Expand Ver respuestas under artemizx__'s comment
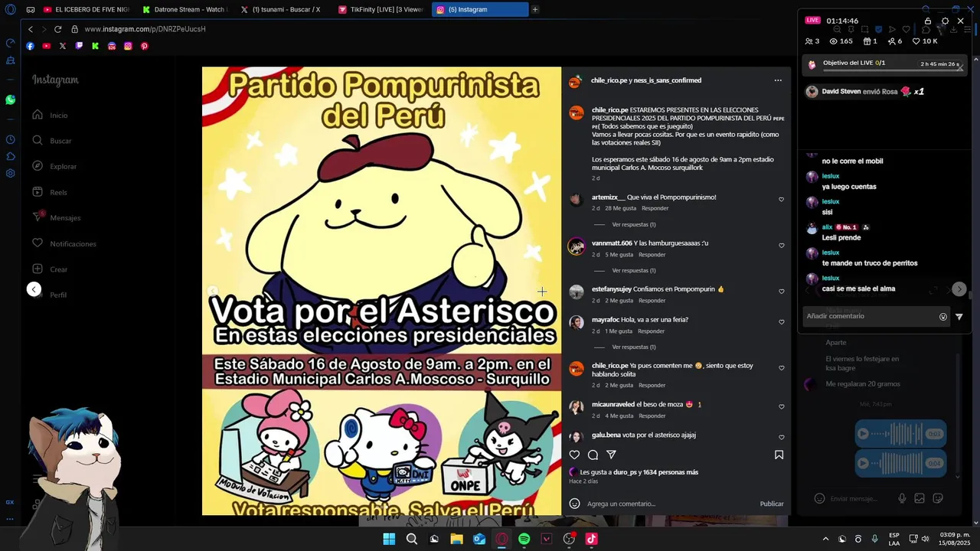Viewport: 980px width, 551px height. [x=633, y=224]
